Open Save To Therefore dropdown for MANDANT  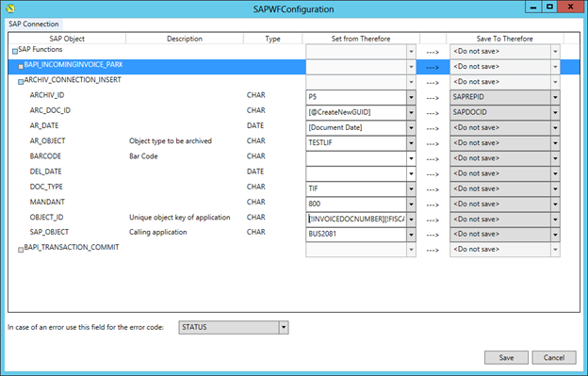coord(555,204)
